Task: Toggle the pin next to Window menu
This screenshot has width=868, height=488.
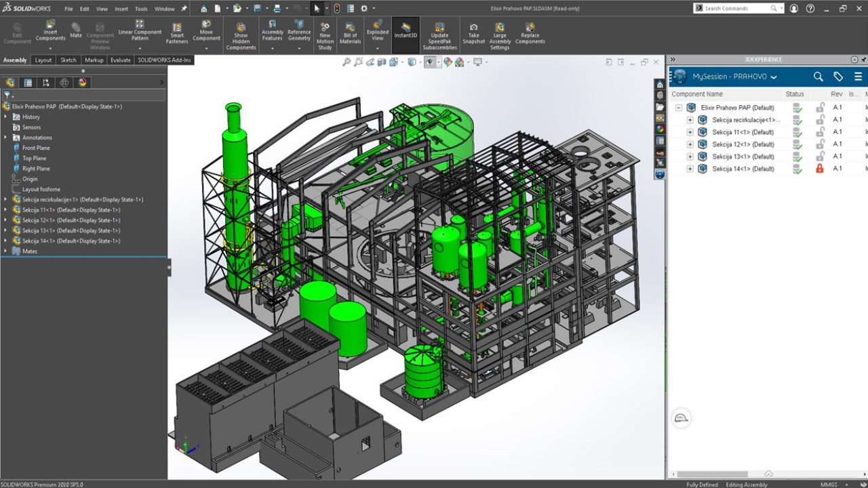Action: point(184,9)
